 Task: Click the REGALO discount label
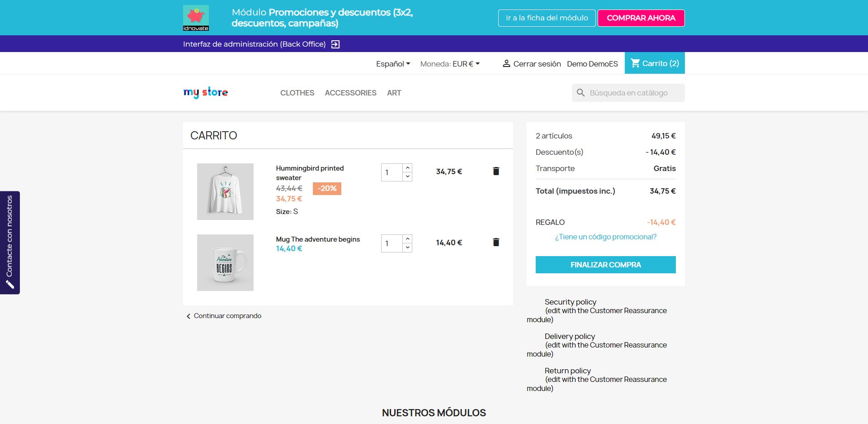(550, 222)
